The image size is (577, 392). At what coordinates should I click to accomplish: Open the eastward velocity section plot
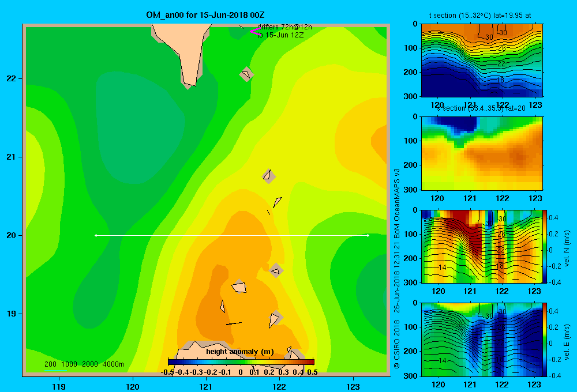point(482,340)
